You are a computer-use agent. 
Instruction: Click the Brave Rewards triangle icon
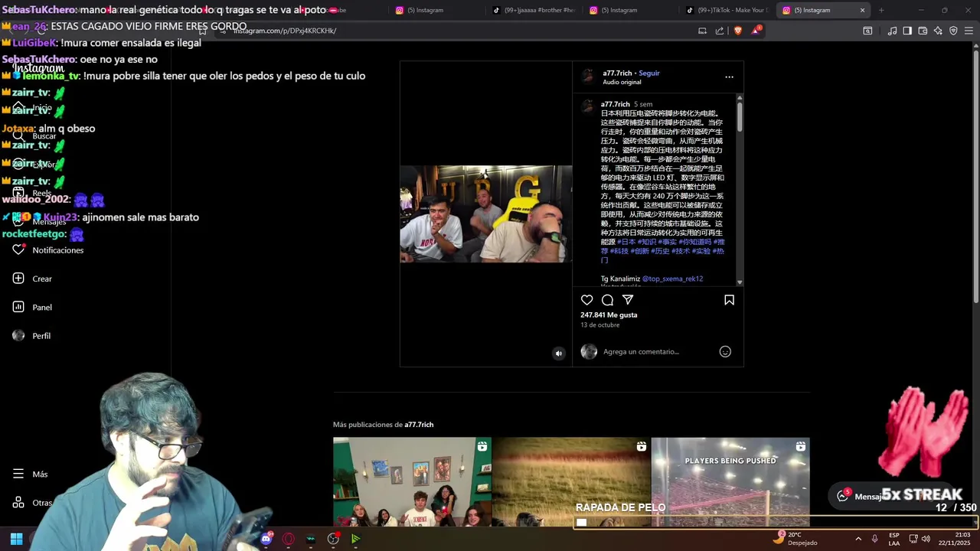point(756,31)
